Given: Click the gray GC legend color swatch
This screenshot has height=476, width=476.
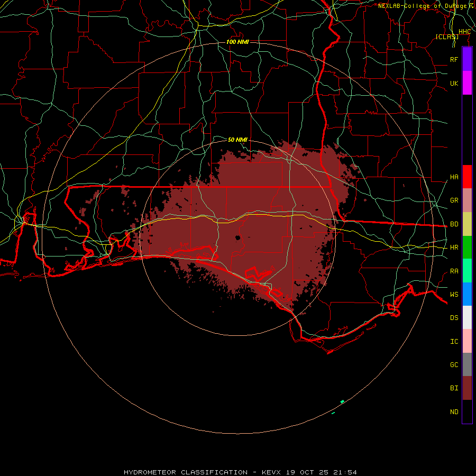Looking at the screenshot, I should pyautogui.click(x=467, y=364).
